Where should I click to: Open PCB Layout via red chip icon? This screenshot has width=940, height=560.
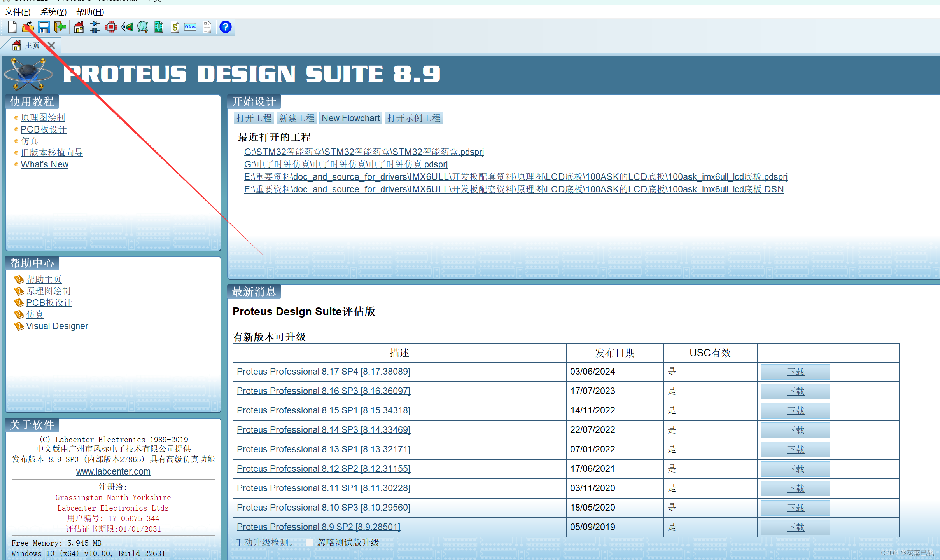[x=111, y=27]
